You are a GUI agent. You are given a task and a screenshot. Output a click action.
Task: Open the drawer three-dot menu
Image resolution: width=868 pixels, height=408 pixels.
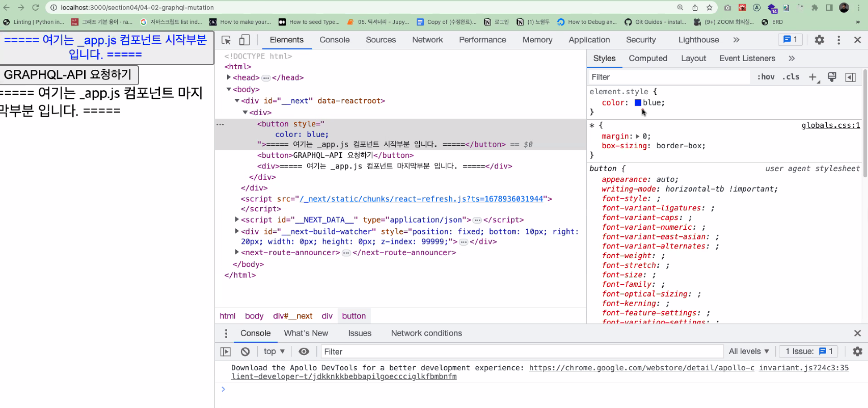(226, 333)
